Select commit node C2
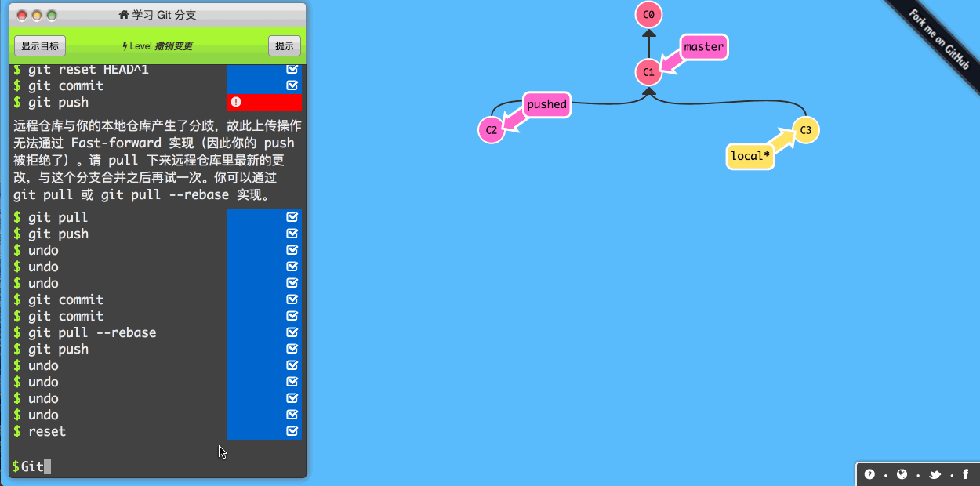Image resolution: width=980 pixels, height=486 pixels. [492, 130]
